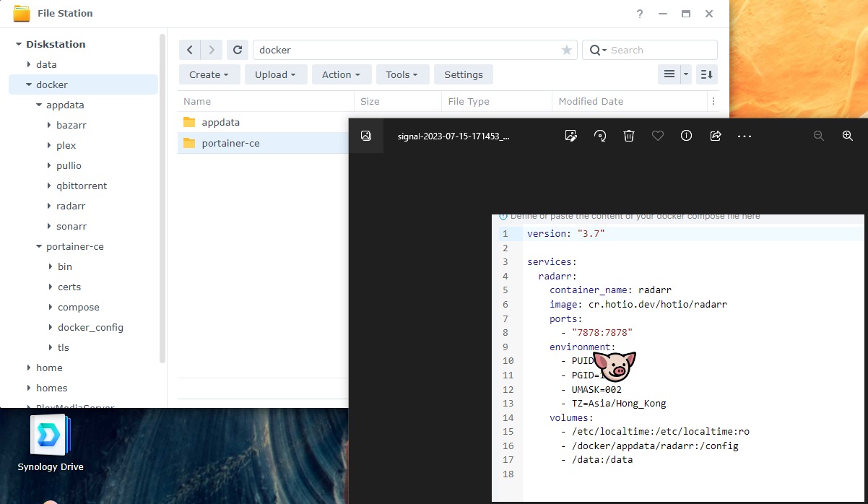This screenshot has height=504, width=868.
Task: Select plex folder in the tree
Action: [x=66, y=145]
